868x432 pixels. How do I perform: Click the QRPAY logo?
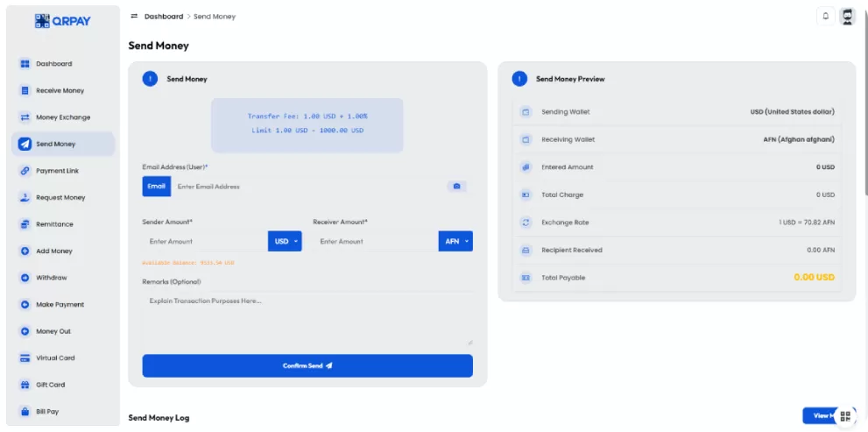pos(63,20)
